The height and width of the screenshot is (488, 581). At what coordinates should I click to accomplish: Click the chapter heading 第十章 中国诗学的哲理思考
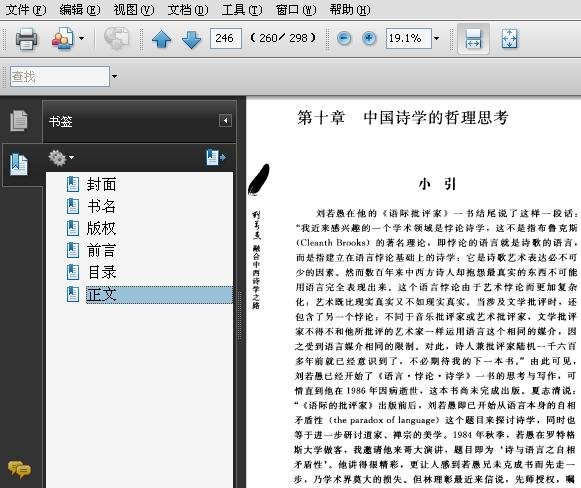click(x=402, y=118)
